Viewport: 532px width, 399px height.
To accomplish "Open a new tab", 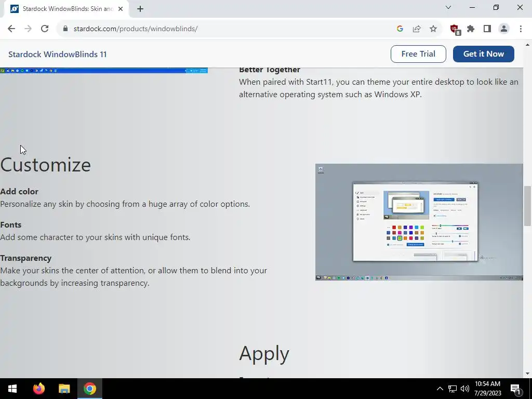I will pos(140,9).
